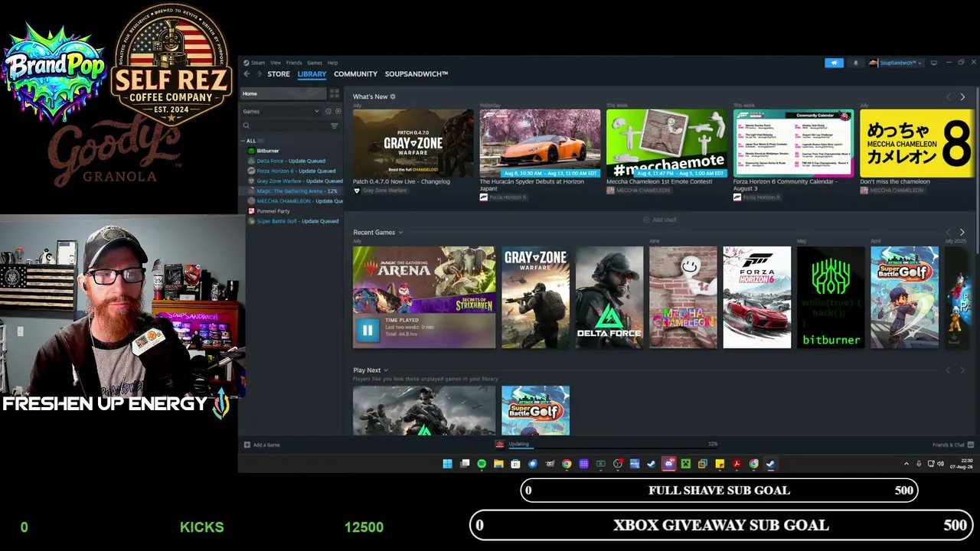Open the SOUPSANDWICH profile tab

pos(416,74)
